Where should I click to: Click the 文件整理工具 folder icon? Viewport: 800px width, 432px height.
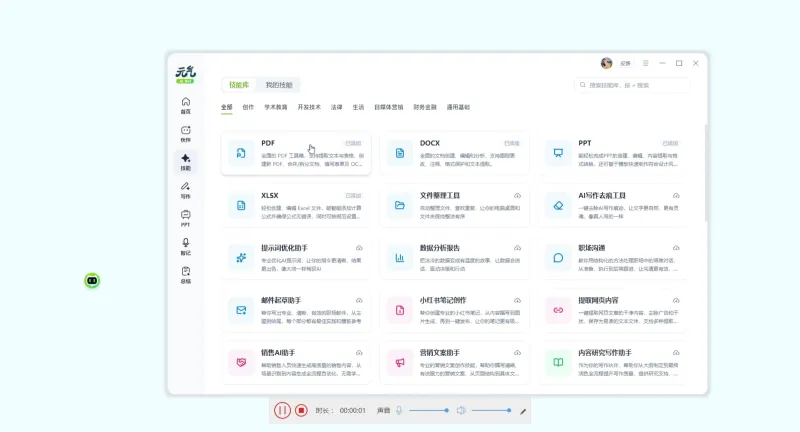[399, 206]
